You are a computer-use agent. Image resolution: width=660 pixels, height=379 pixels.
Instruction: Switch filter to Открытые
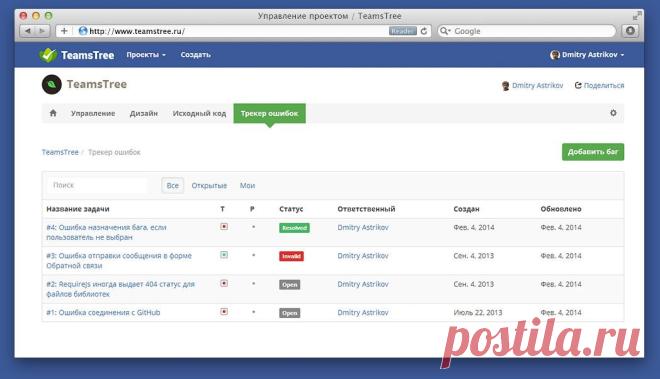[209, 185]
